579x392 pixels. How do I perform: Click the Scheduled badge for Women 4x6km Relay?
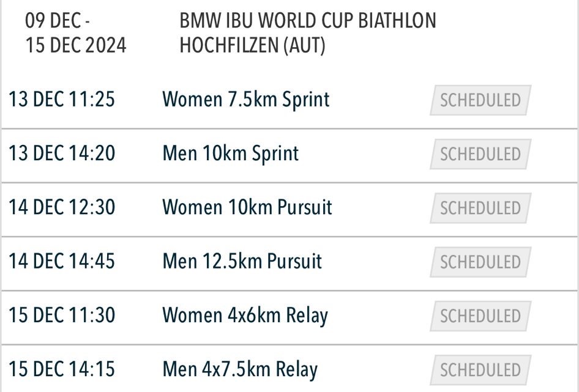(480, 316)
